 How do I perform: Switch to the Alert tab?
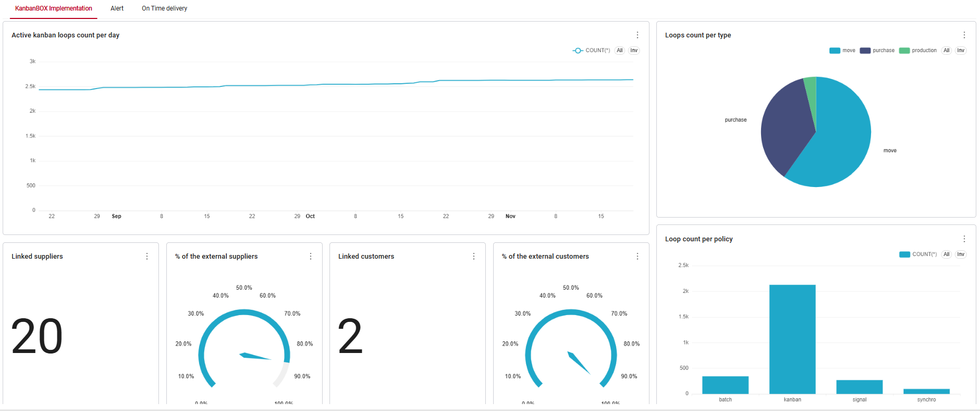(x=117, y=8)
